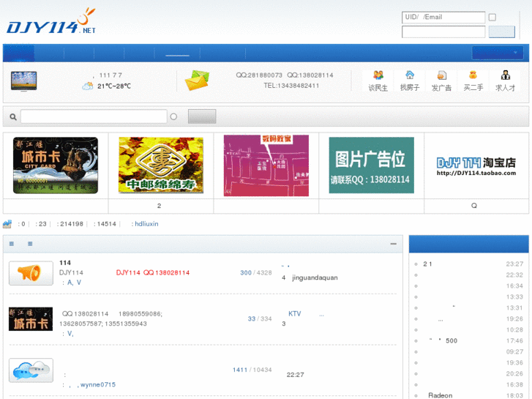Collapse forum section with the minus icon
Image resolution: width=532 pixels, height=399 pixels.
coord(394,244)
